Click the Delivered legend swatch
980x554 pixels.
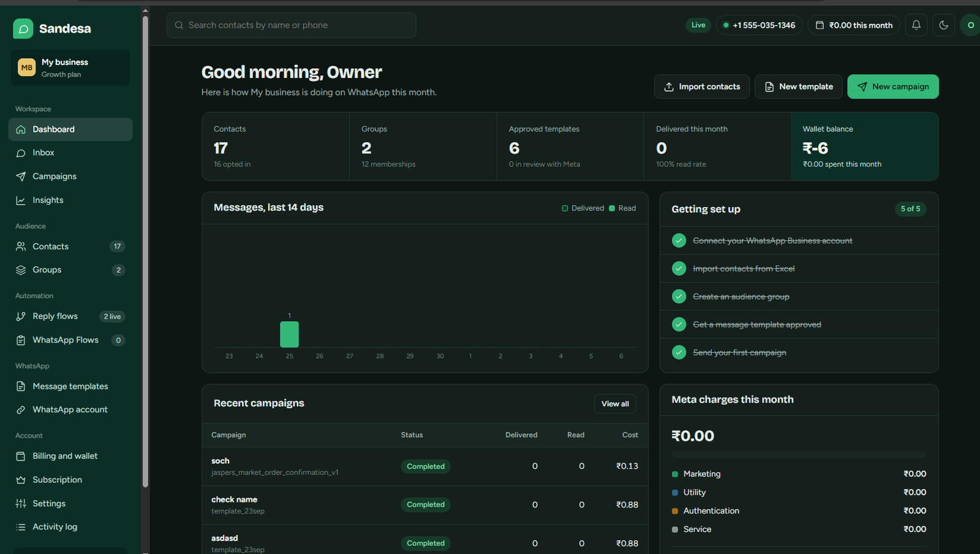coord(565,208)
